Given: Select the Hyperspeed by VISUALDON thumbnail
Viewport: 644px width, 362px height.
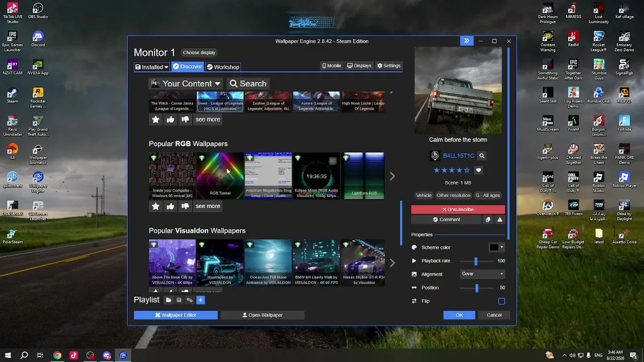Looking at the screenshot, I should tap(220, 263).
